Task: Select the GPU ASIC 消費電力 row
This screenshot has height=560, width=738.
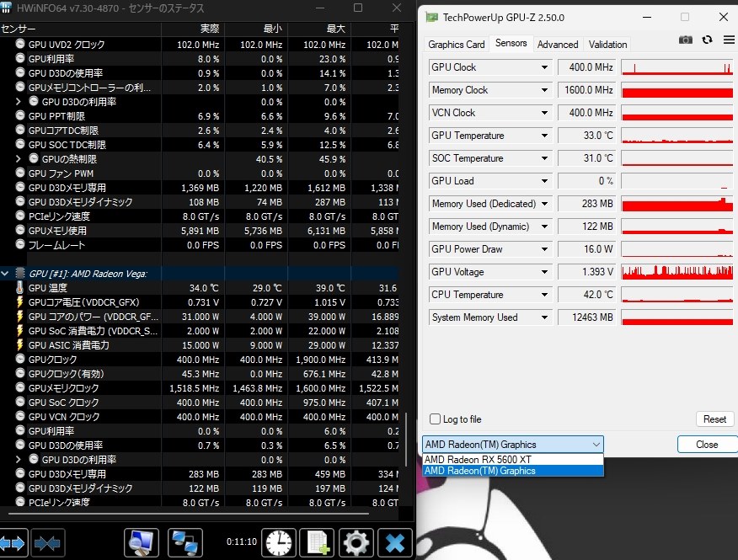Action: (200, 345)
